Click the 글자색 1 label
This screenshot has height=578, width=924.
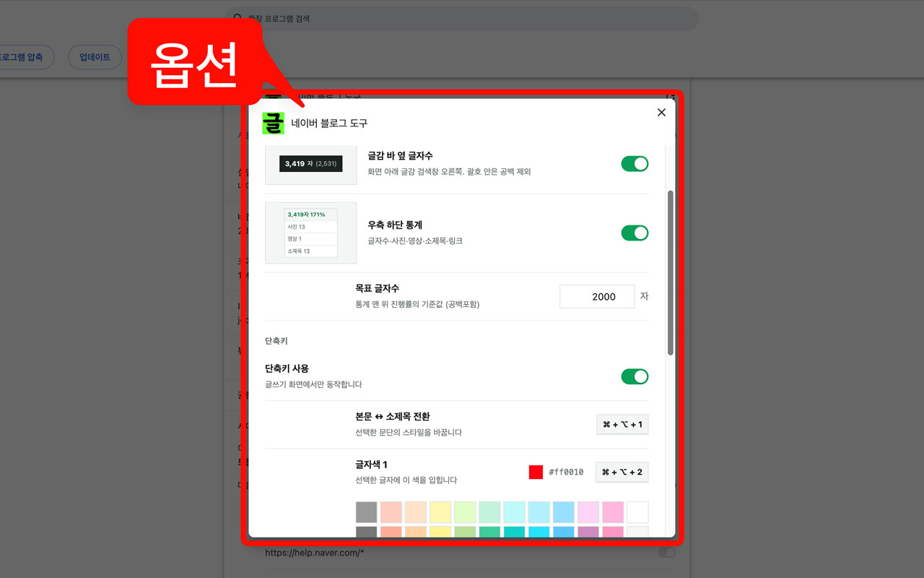pos(372,465)
